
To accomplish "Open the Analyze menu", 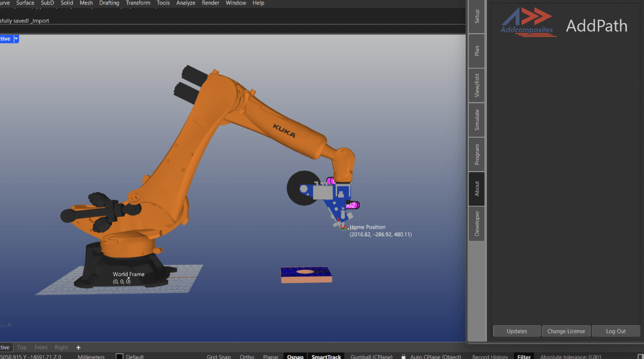I will [x=186, y=3].
